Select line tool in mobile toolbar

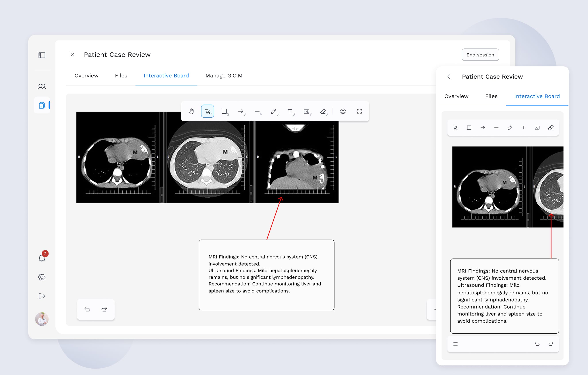(x=496, y=128)
